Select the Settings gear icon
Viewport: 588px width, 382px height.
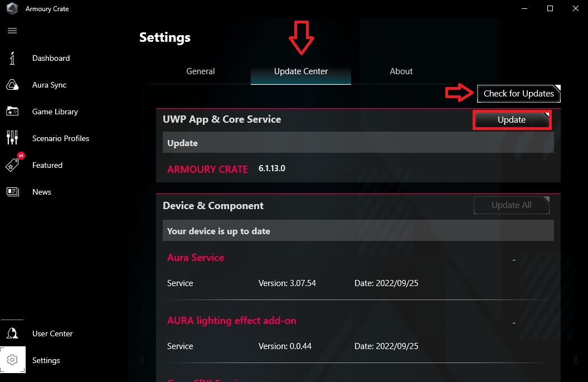[x=13, y=360]
